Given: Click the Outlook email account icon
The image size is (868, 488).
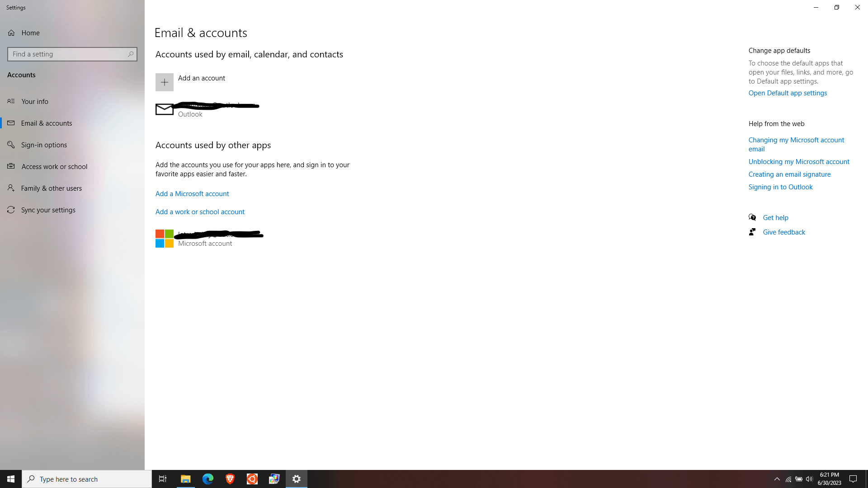Looking at the screenshot, I should pyautogui.click(x=165, y=109).
